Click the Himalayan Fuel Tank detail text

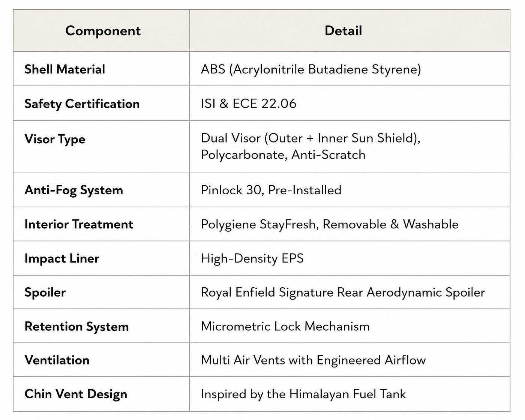(303, 394)
